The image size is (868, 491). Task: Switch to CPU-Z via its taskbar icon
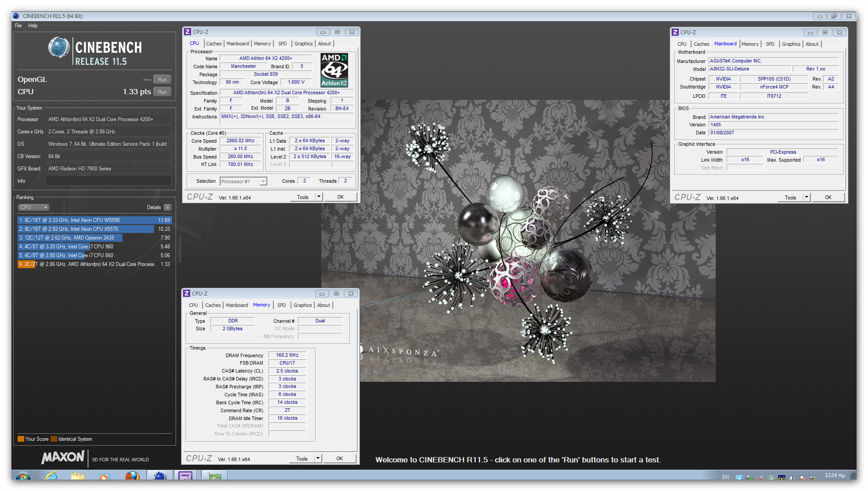pyautogui.click(x=185, y=476)
